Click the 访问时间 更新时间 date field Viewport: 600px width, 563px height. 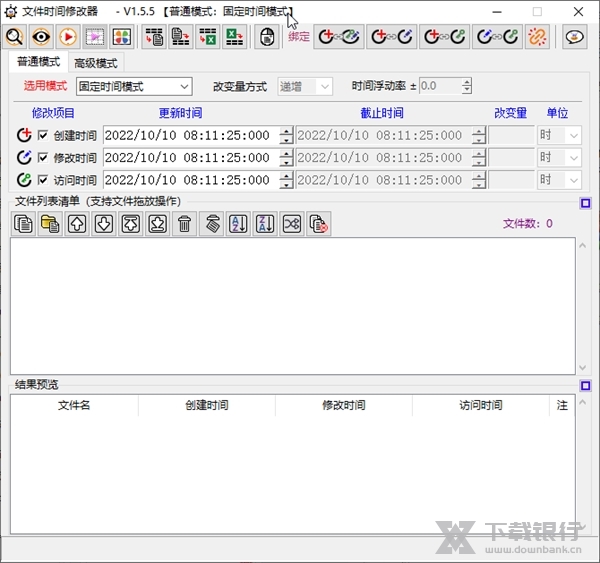(x=191, y=180)
